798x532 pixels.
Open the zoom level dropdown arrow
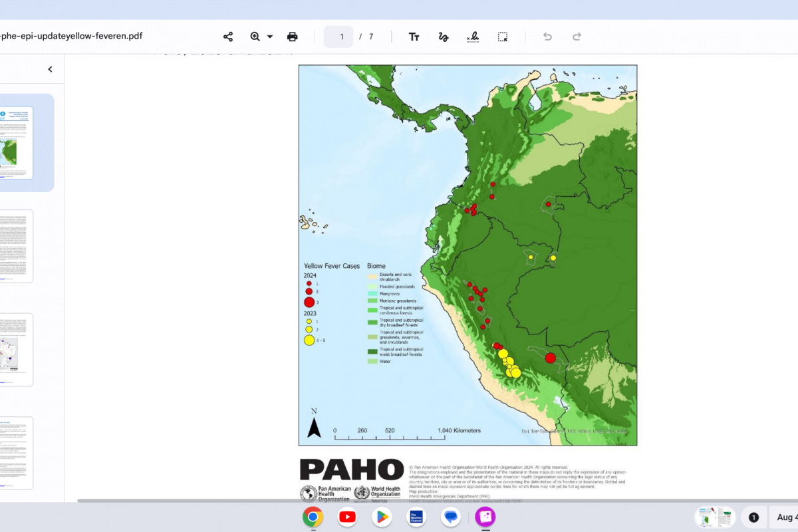pyautogui.click(x=270, y=37)
